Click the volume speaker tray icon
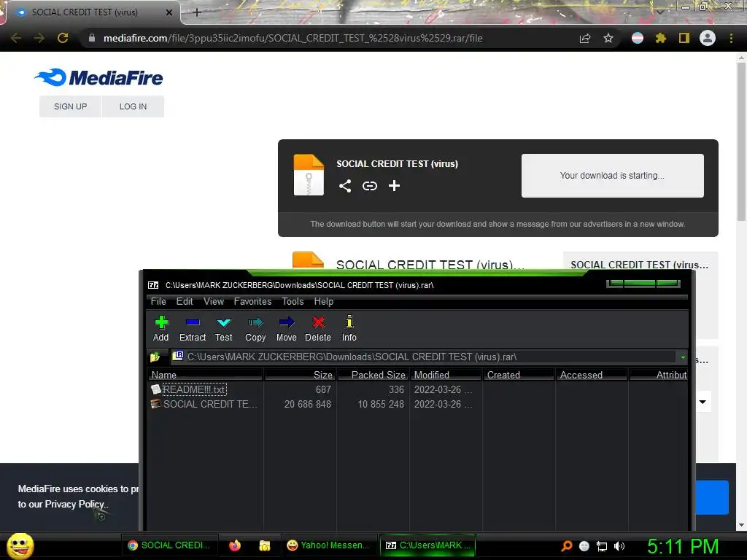The width and height of the screenshot is (747, 560). [619, 546]
